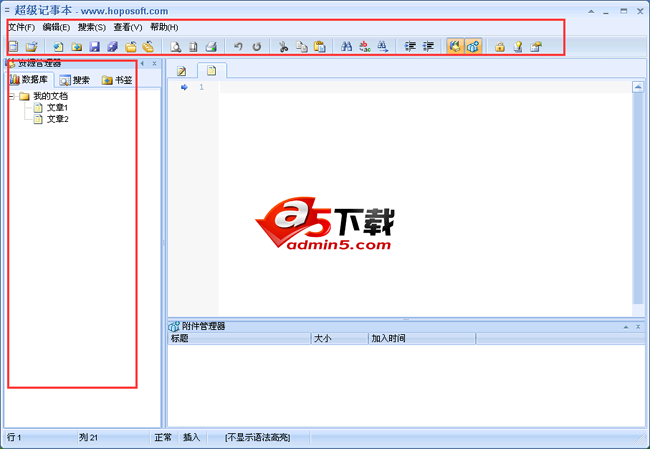Viewport: 650px width, 449px height.
Task: Click the Save all stacked disks icon
Action: 113,46
